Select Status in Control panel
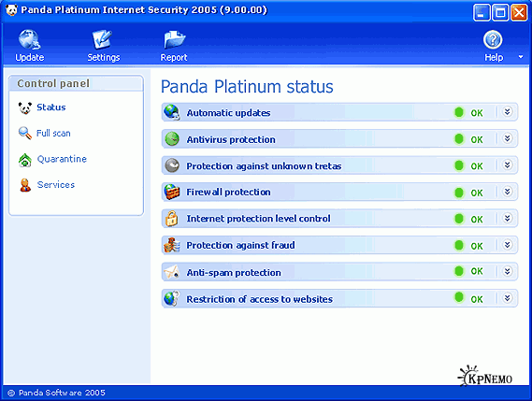Viewport: 532px width, 401px height. click(51, 107)
